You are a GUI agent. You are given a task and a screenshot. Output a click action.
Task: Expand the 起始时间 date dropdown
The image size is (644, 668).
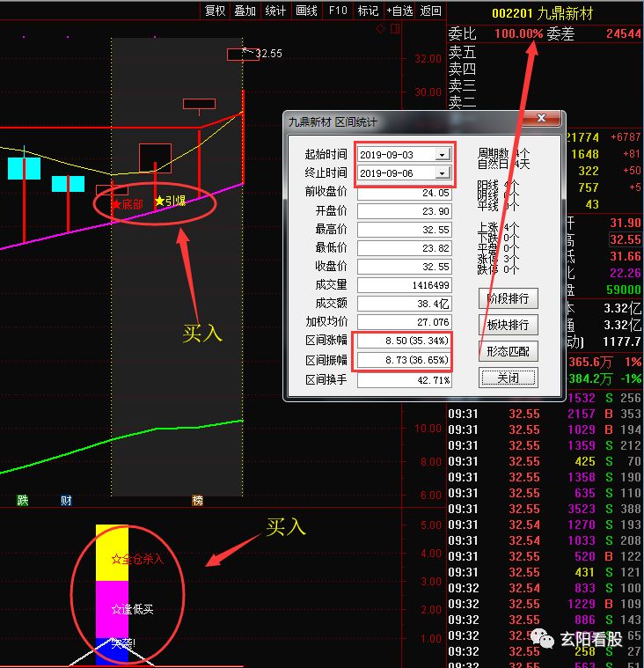443,155
